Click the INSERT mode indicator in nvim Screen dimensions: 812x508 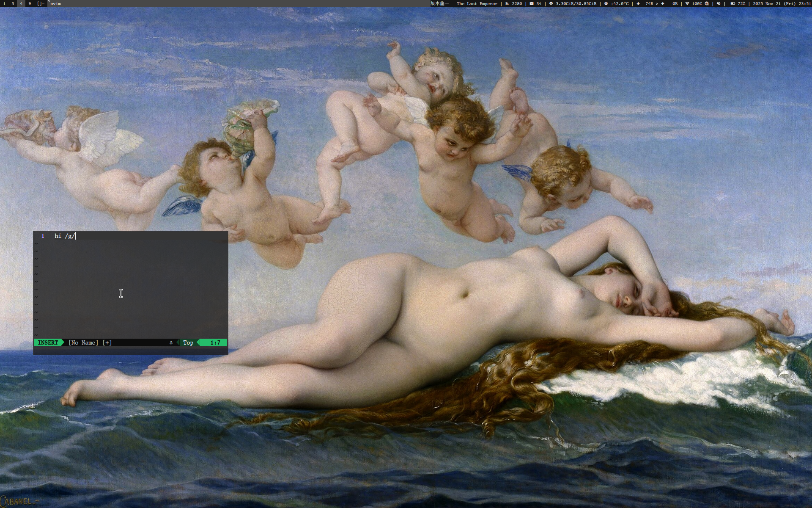click(48, 342)
